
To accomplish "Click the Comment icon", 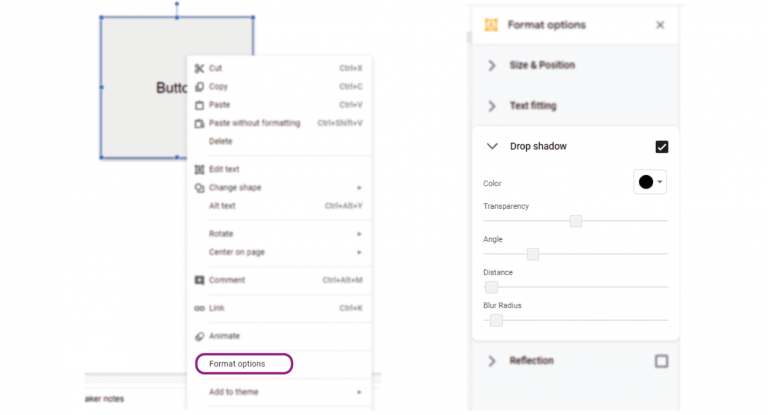I will click(x=199, y=280).
